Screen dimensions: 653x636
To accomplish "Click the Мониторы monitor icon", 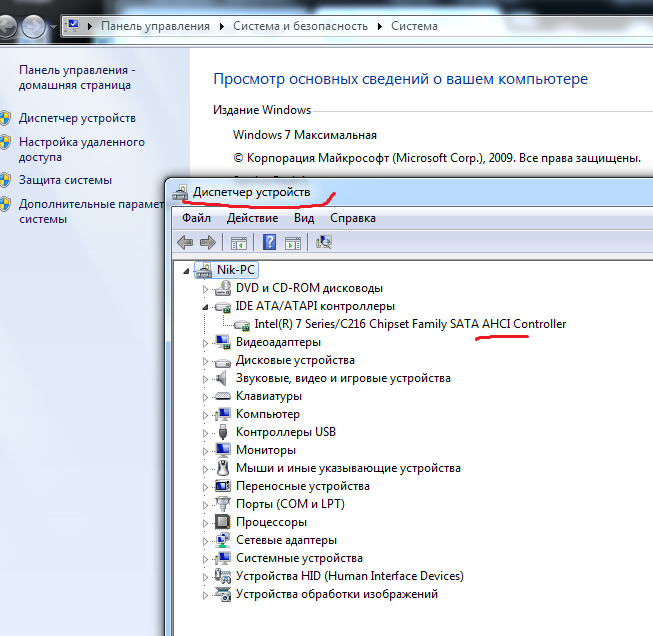I will [223, 450].
